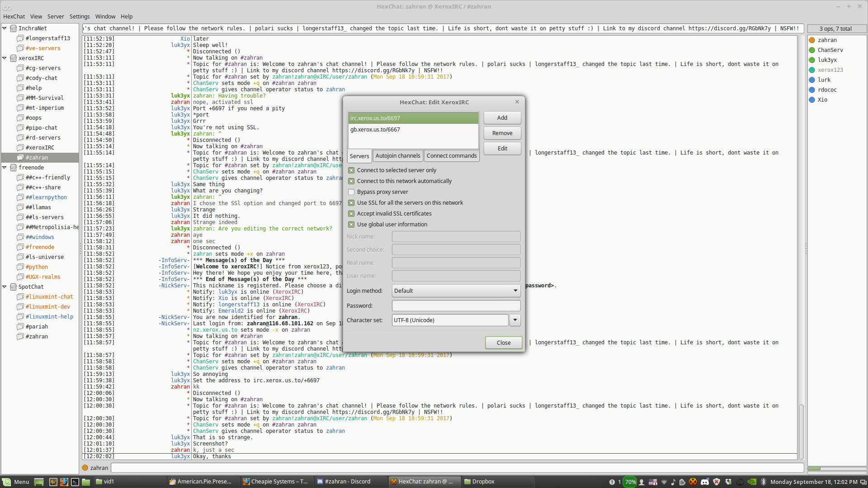Viewport: 868px width, 488px height.
Task: Select irc.xerox.us.to/6697 server entry
Action: pos(413,118)
